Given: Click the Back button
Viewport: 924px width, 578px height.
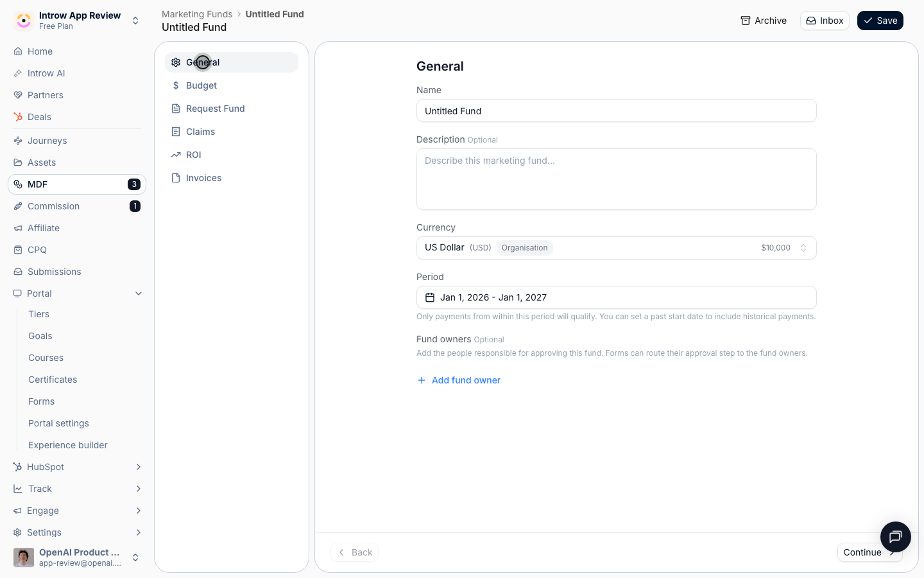Looking at the screenshot, I should tap(355, 552).
